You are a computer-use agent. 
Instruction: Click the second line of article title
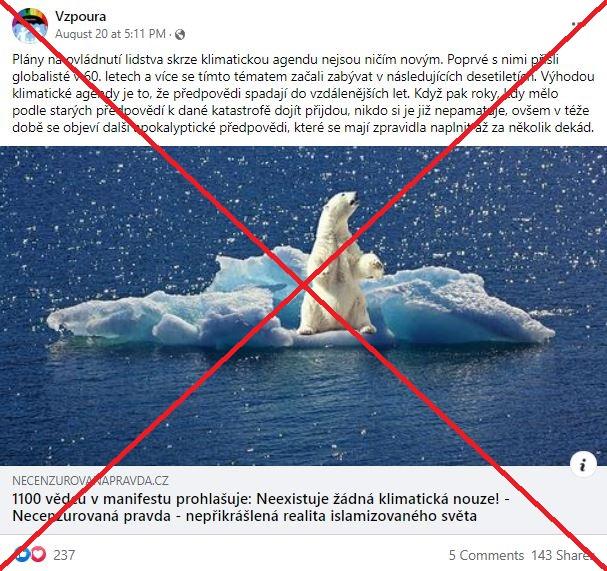click(244, 516)
